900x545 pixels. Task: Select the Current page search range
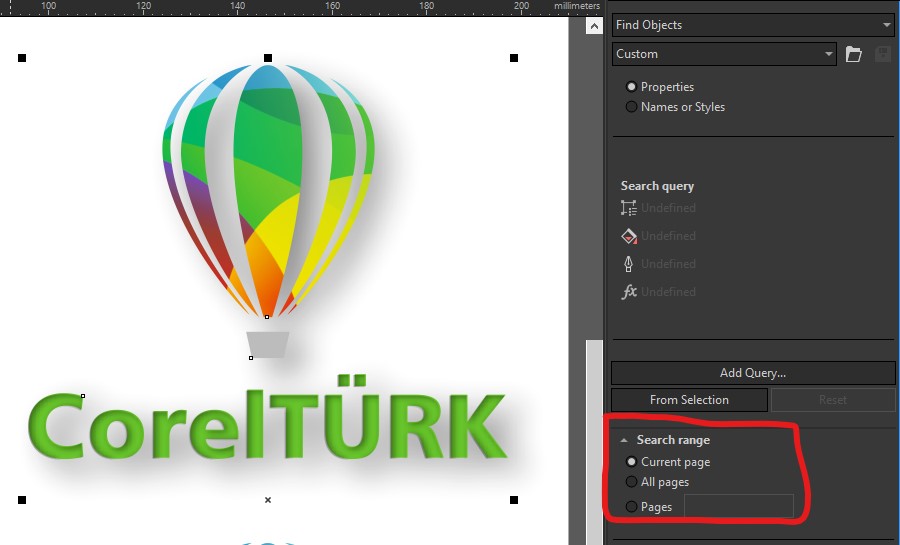coord(631,462)
